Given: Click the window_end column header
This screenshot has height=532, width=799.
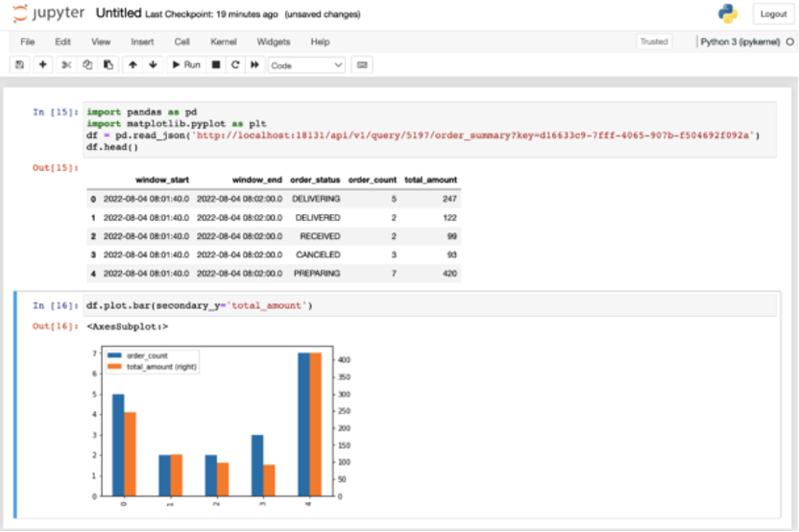Looking at the screenshot, I should (256, 180).
